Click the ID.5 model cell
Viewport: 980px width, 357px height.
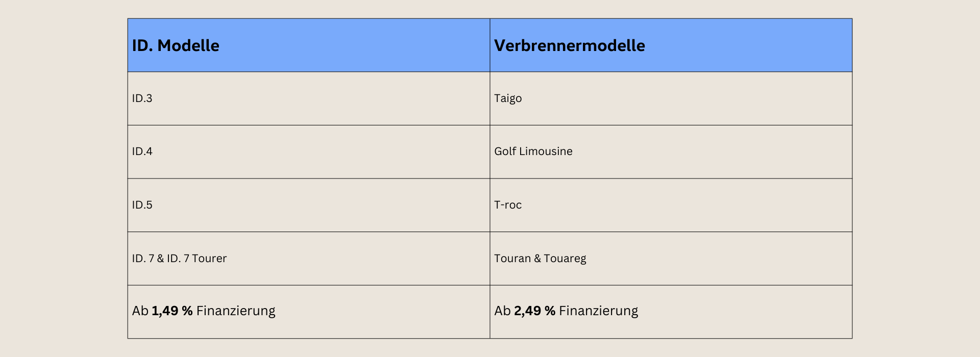point(142,205)
